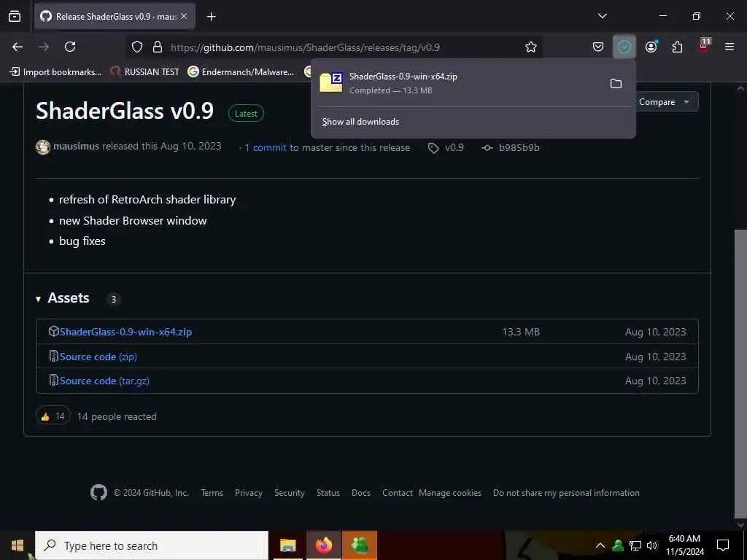Download ShaderGlass-0.9-win-x64.zip asset
The image size is (747, 560).
tap(125, 332)
